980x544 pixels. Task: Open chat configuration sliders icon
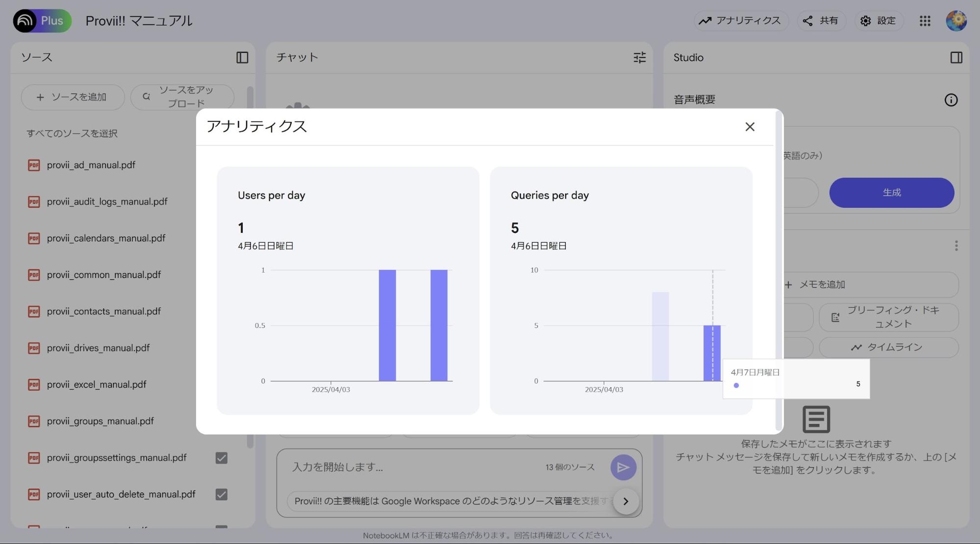(639, 57)
